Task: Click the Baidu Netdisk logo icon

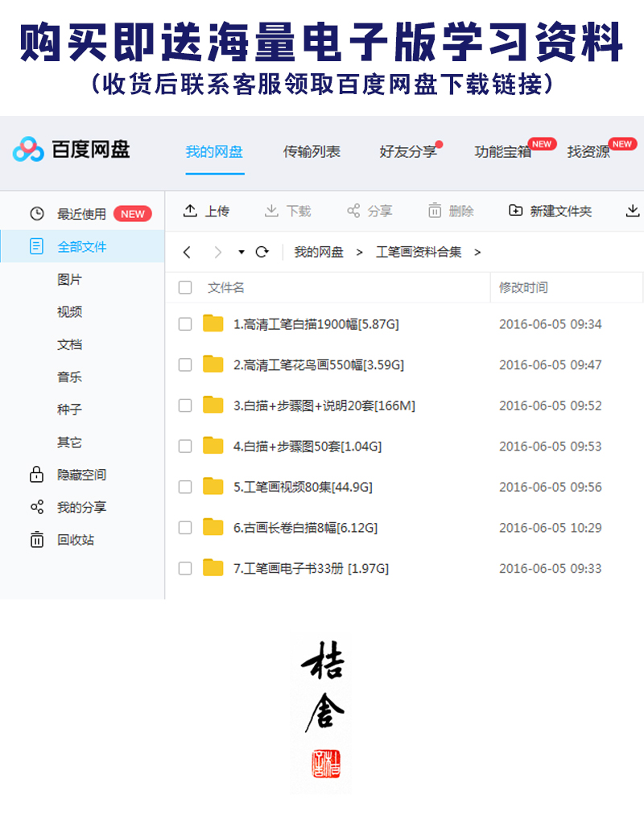Action: click(x=28, y=150)
